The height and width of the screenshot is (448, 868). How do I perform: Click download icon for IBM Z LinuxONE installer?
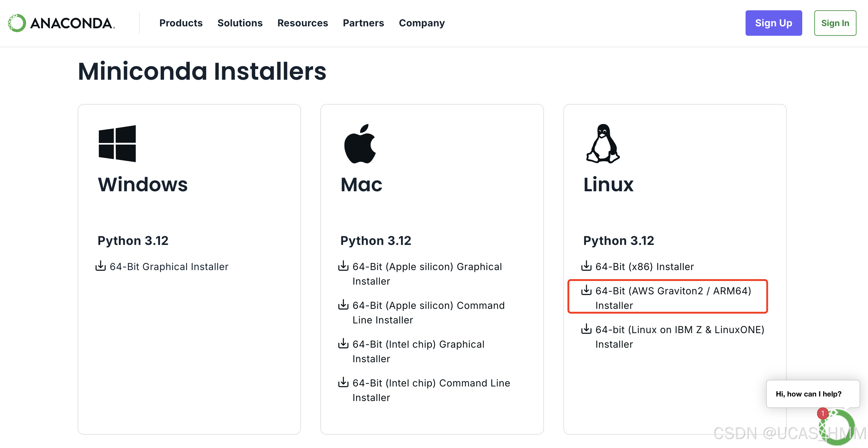[586, 329]
